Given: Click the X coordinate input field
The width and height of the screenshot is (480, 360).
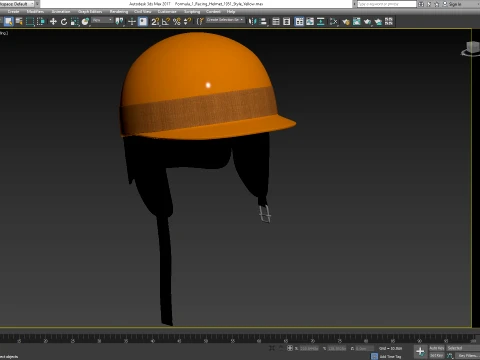Looking at the screenshot, I should coord(309,348).
